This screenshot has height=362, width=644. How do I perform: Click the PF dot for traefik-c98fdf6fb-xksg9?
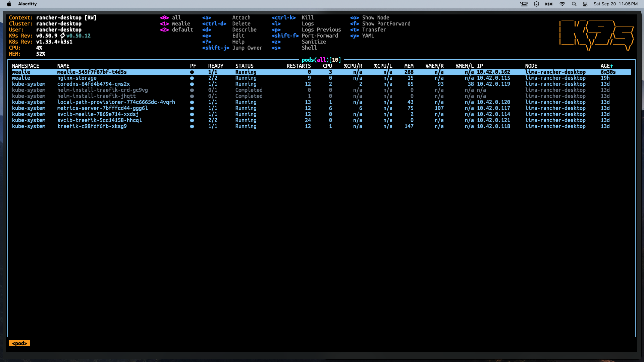click(x=192, y=126)
